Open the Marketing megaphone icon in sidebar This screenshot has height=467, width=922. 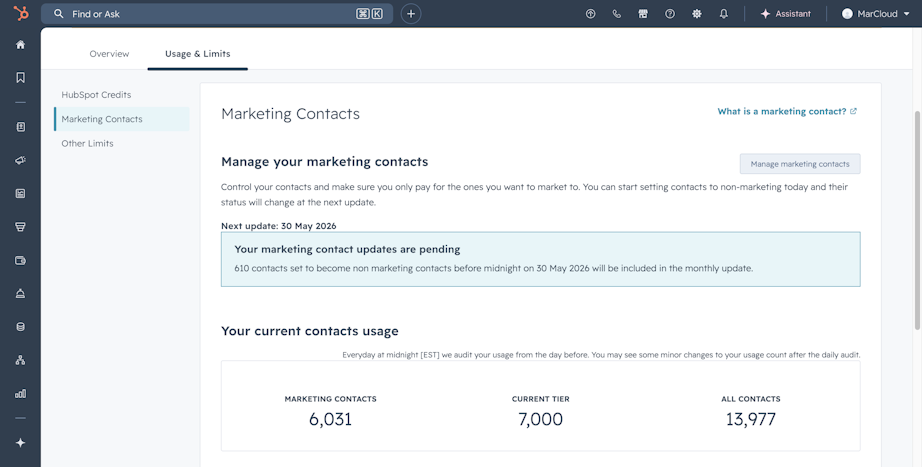pyautogui.click(x=21, y=160)
